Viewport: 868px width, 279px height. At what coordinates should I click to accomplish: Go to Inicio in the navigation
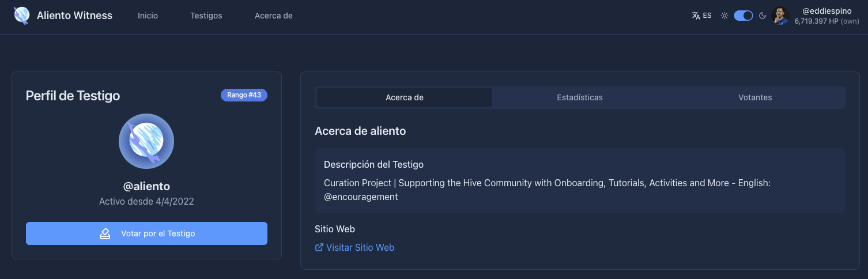[148, 16]
